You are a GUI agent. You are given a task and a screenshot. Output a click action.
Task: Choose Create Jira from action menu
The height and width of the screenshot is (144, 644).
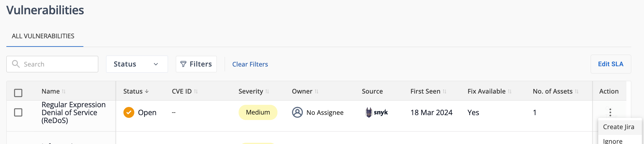click(x=619, y=127)
